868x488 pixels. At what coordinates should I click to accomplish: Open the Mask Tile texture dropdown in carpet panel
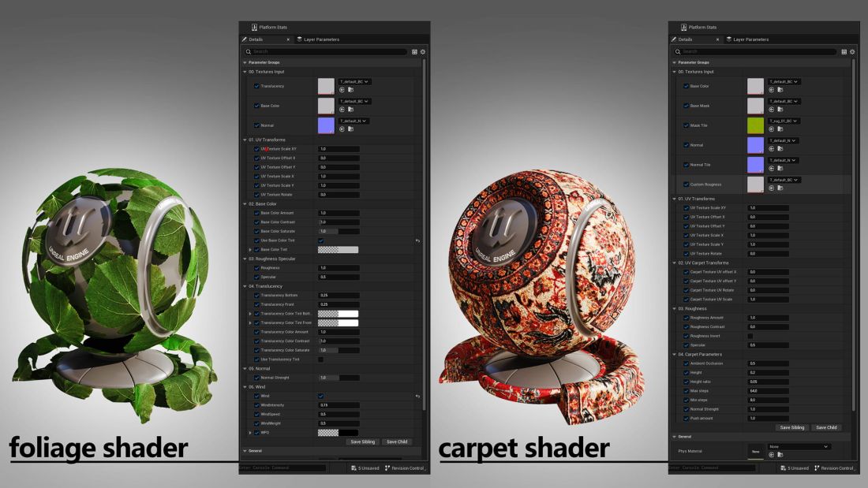click(x=784, y=121)
